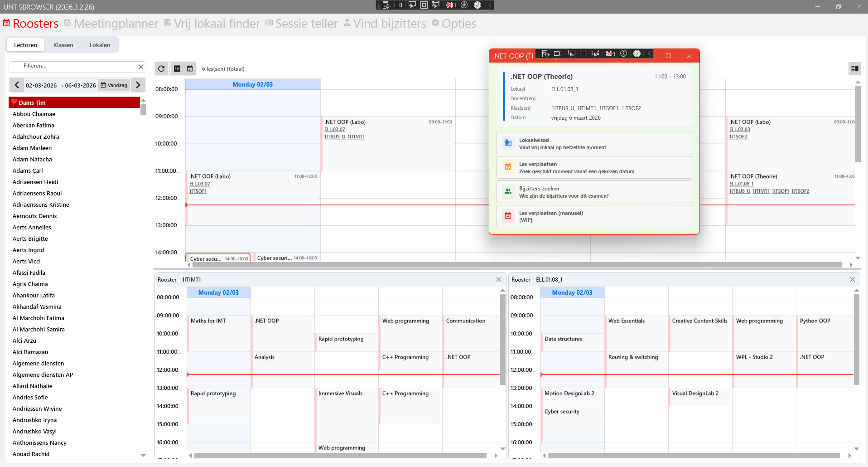Click camera icon in top debug toolbar

coord(398,5)
